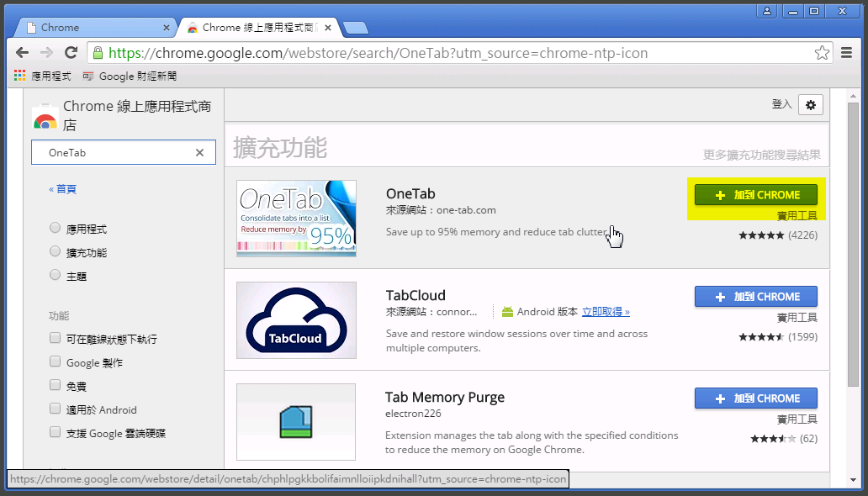This screenshot has width=868, height=496.
Task: Go to the « 首頁 home link
Action: coord(62,189)
